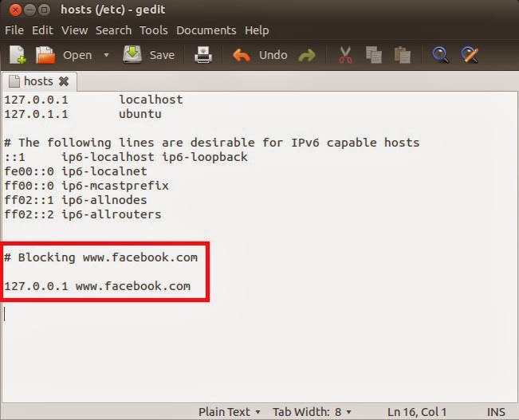Screen dimensions: 519x420
Task: Click the orange Undo arrow icon
Action: pos(242,55)
